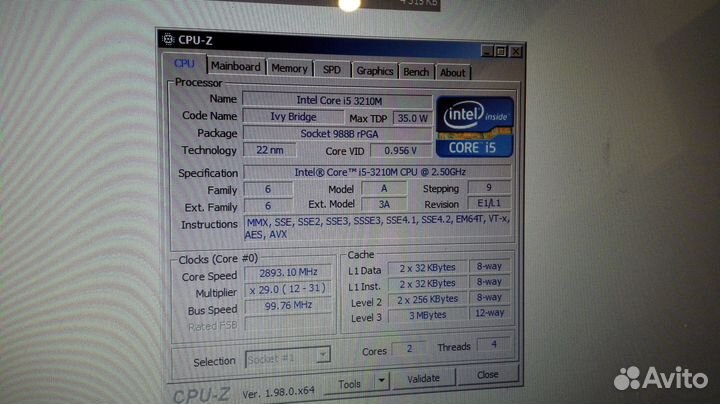The image size is (720, 404).
Task: Click the CPU-Z title bar icon
Action: (169, 39)
